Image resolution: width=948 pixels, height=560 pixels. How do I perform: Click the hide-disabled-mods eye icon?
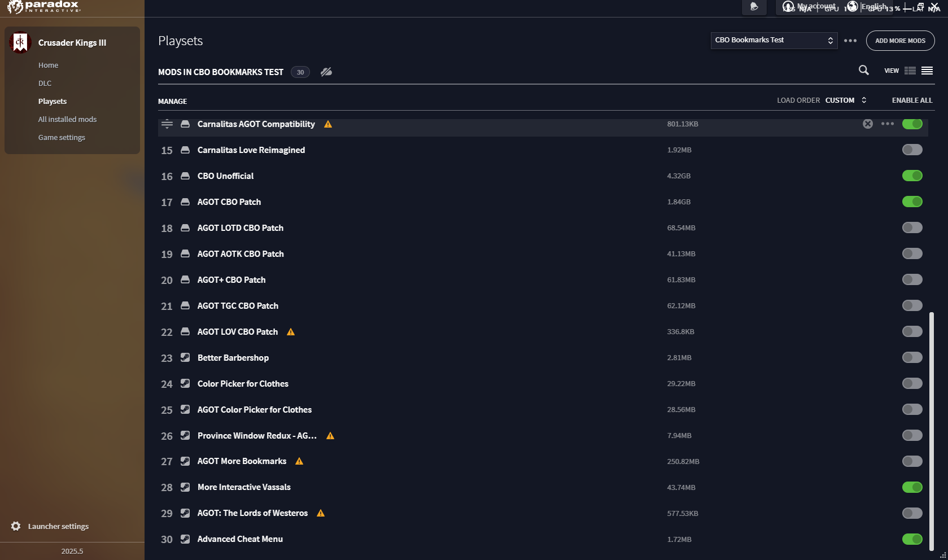pos(326,72)
